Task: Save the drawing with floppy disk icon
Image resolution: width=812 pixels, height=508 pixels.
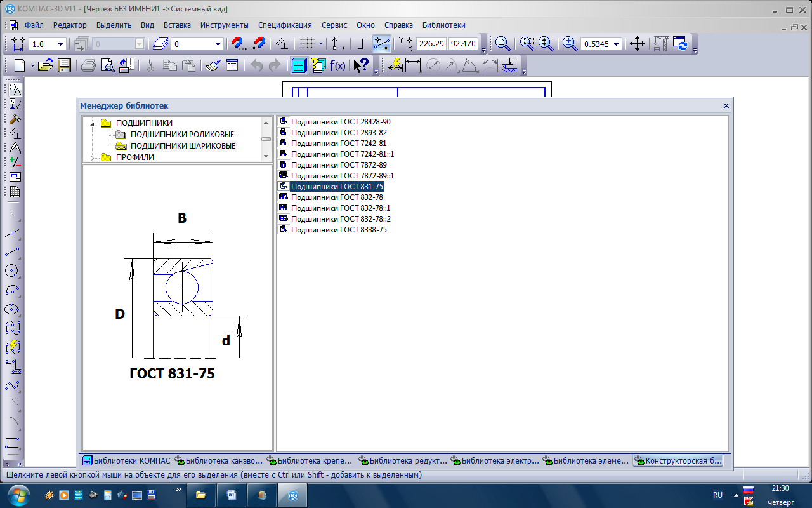Action: pyautogui.click(x=64, y=65)
